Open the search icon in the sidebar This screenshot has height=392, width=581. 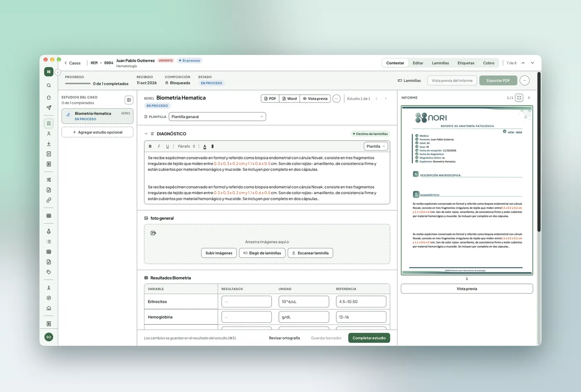click(49, 85)
